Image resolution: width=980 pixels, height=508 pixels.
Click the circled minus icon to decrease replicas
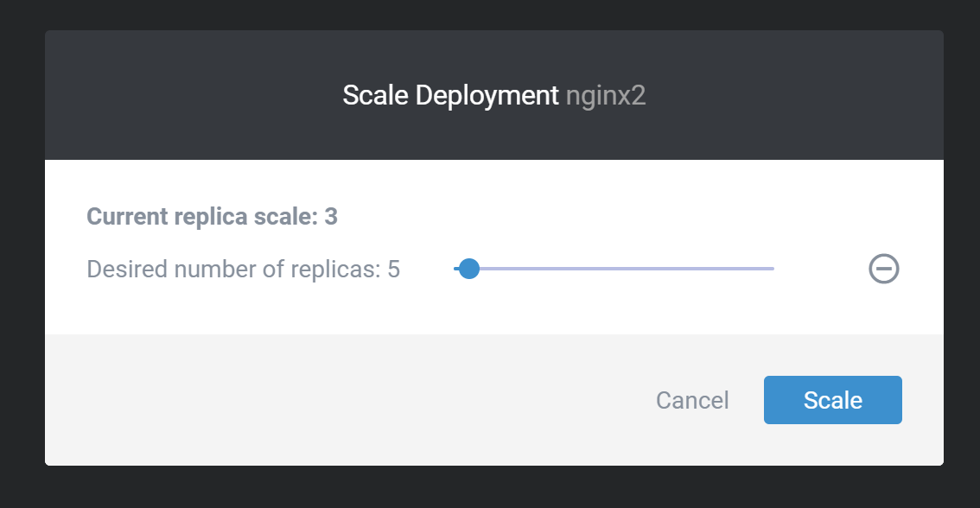coord(884,269)
